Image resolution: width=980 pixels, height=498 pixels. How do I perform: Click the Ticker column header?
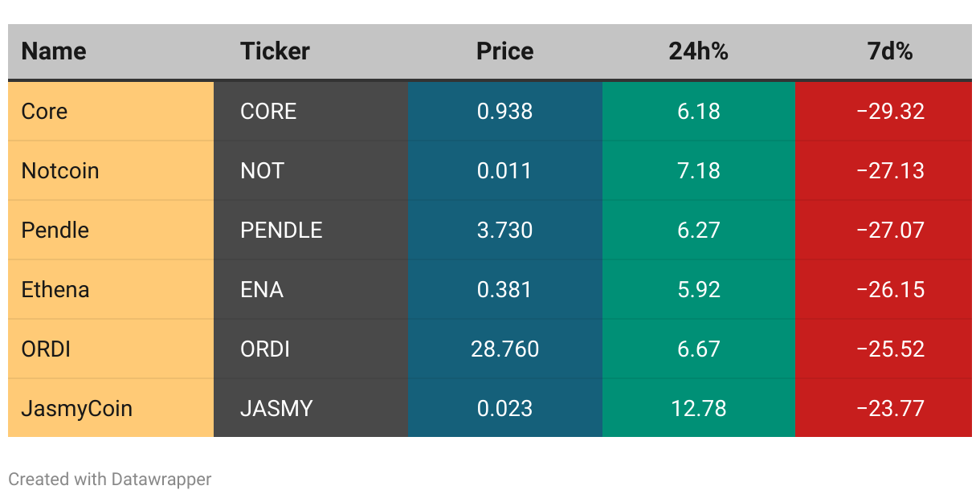point(275,51)
